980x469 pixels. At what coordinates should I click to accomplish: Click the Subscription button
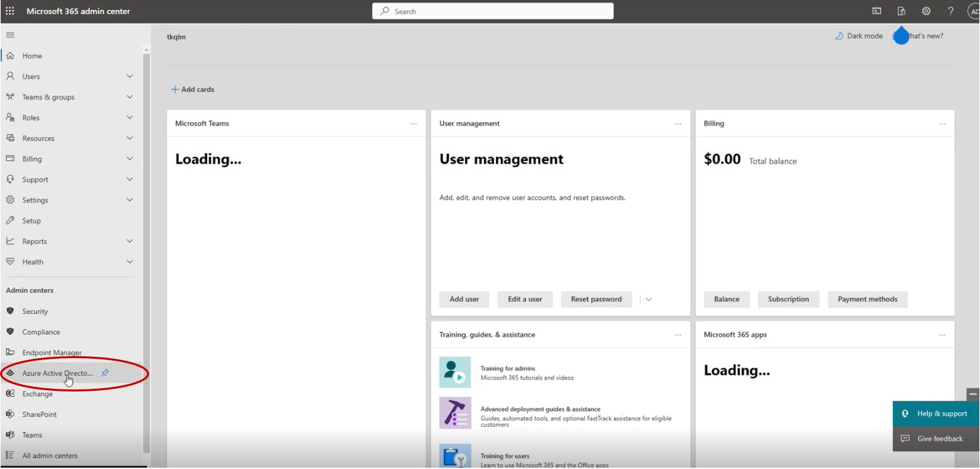click(x=789, y=299)
